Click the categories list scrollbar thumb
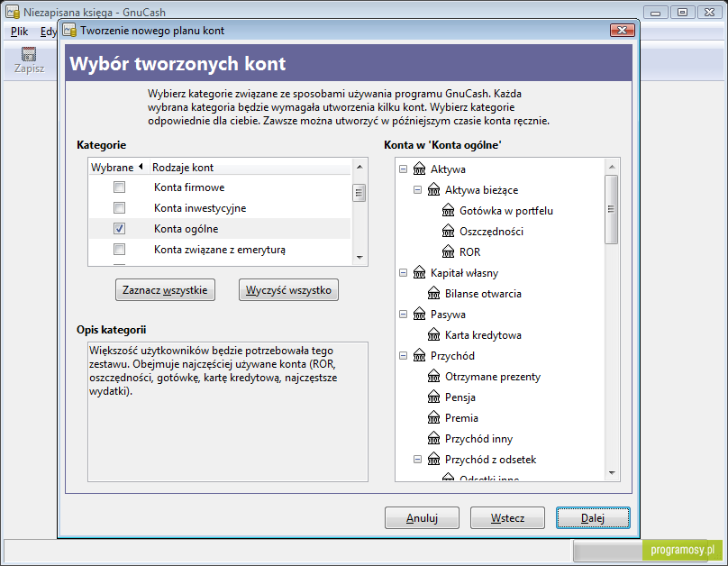 point(359,193)
